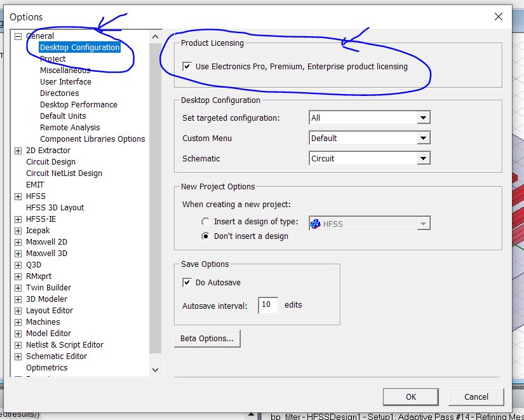Select the Q3D tree label

pyautogui.click(x=34, y=265)
